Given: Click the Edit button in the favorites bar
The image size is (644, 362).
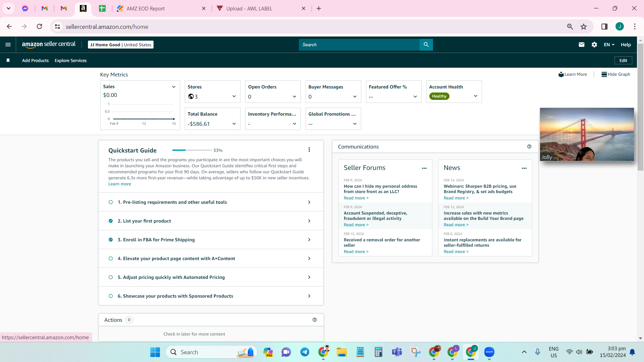Looking at the screenshot, I should click(x=623, y=60).
